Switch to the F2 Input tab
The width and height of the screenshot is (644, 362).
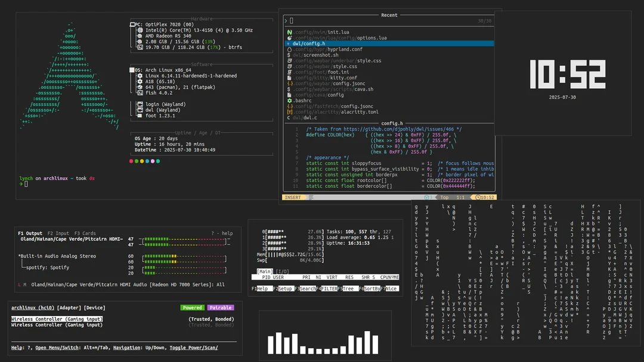(58, 233)
